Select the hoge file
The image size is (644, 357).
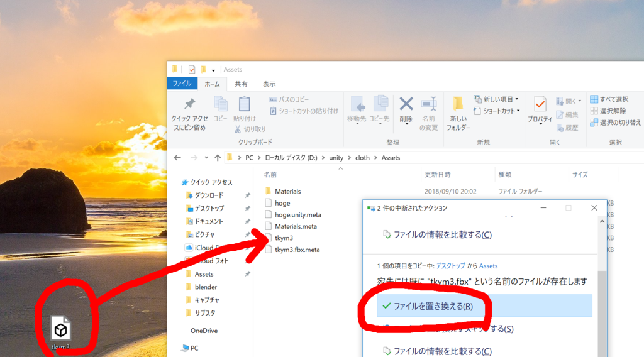(277, 203)
